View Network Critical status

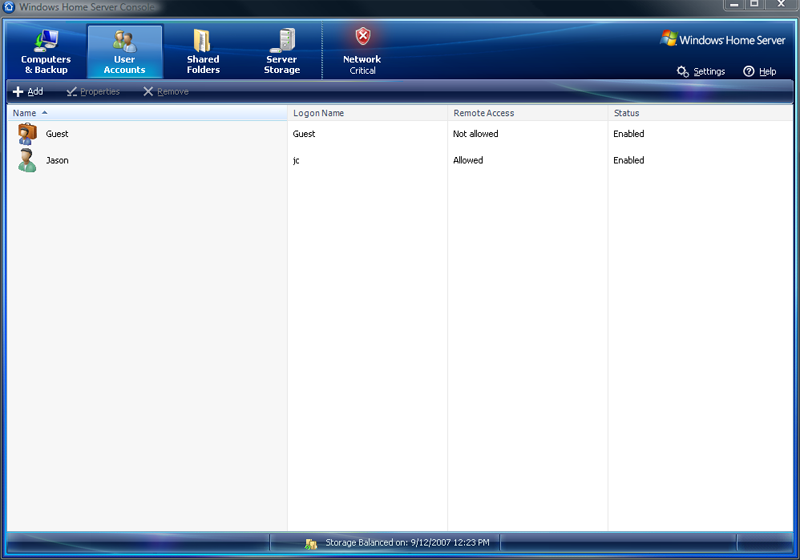[x=362, y=52]
